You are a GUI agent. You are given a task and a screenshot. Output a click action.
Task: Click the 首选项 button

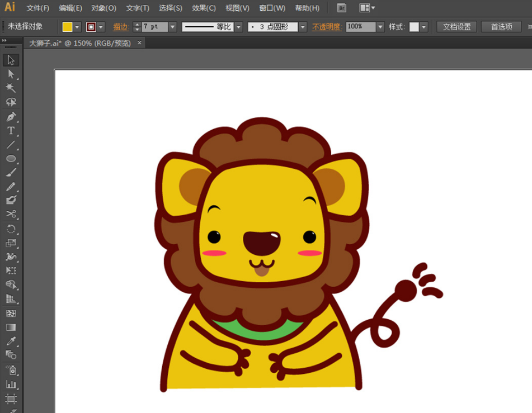pos(501,27)
